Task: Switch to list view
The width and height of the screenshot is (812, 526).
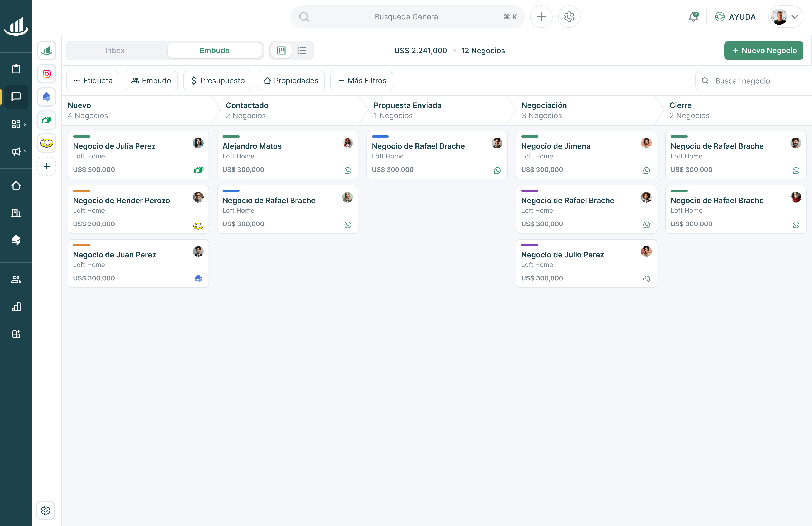Action: coord(302,51)
